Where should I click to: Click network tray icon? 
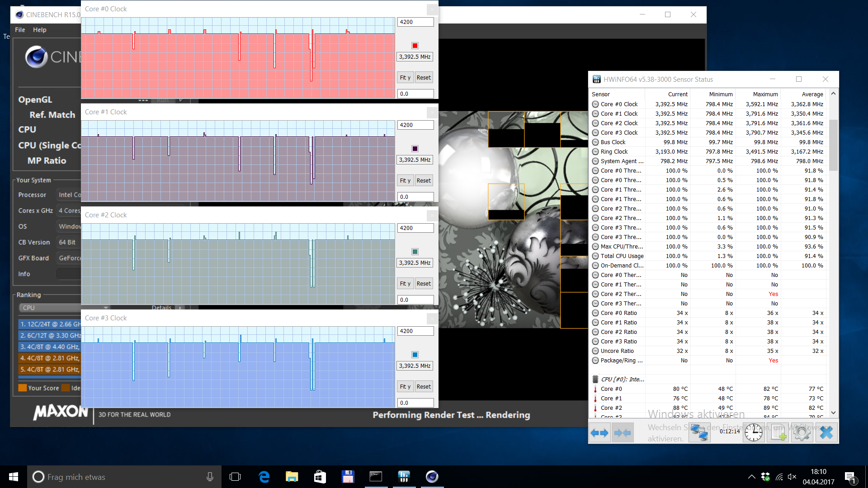pos(779,477)
